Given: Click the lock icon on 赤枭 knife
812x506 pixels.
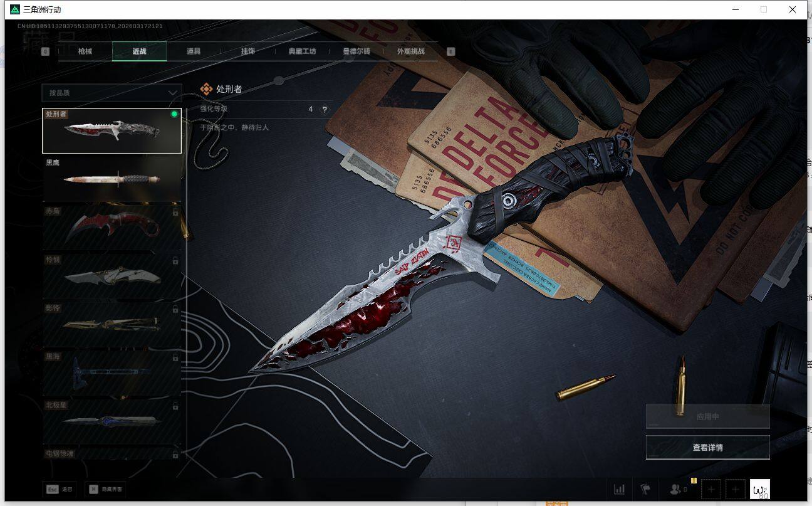Looking at the screenshot, I should coord(175,212).
